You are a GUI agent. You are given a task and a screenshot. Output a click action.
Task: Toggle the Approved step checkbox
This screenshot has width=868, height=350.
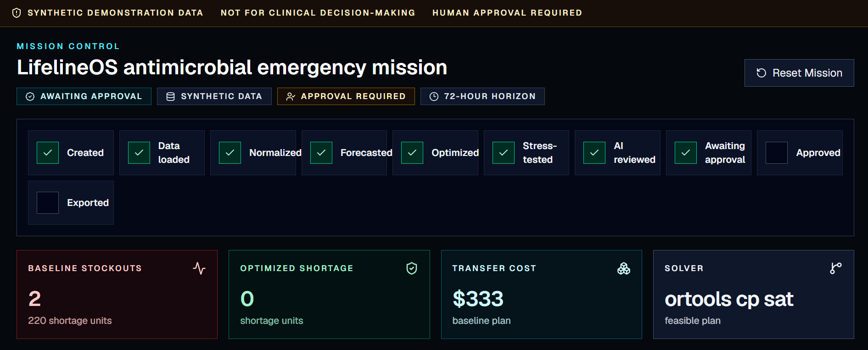777,153
